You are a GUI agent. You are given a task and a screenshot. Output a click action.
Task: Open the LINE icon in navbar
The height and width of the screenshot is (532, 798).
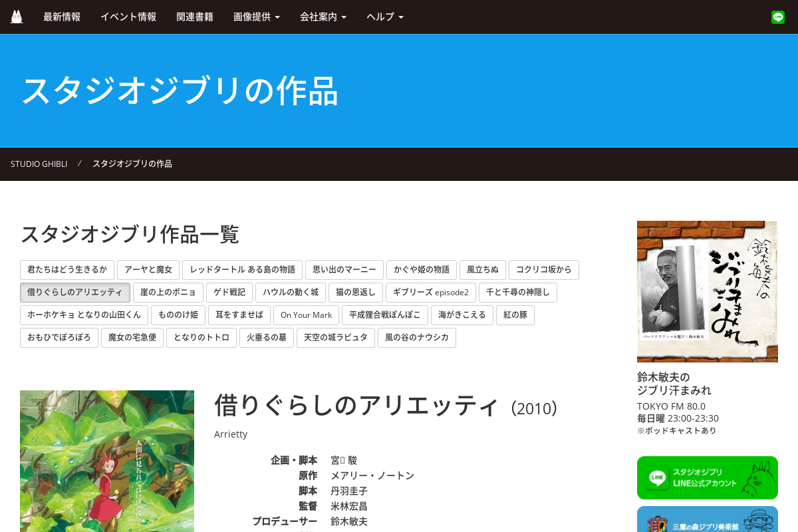click(778, 17)
